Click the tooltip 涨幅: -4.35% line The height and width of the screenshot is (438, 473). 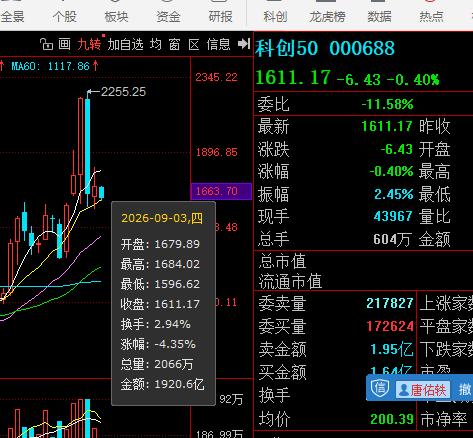coord(158,344)
